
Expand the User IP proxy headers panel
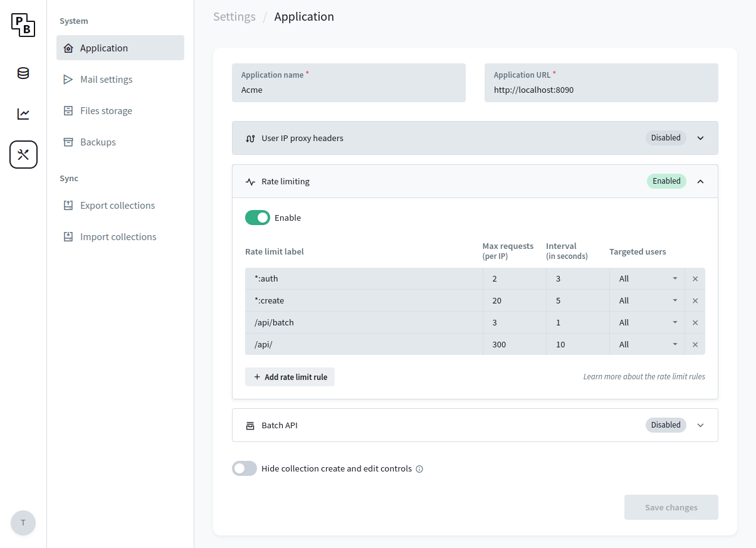pyautogui.click(x=700, y=138)
